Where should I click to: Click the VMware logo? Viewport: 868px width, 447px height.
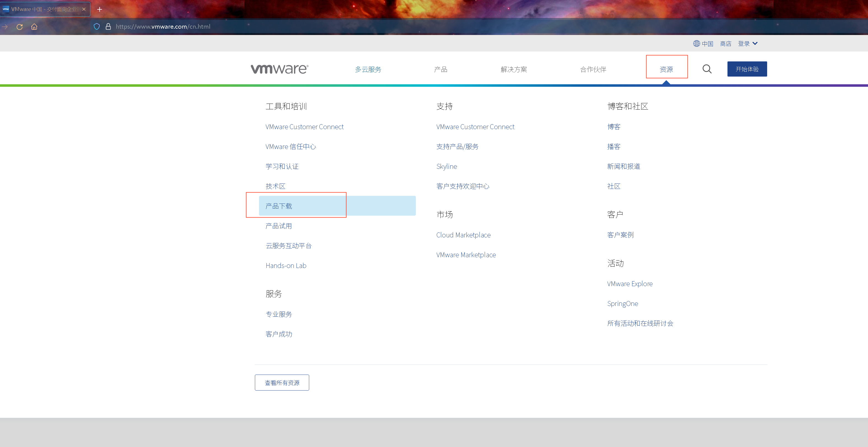pyautogui.click(x=279, y=69)
